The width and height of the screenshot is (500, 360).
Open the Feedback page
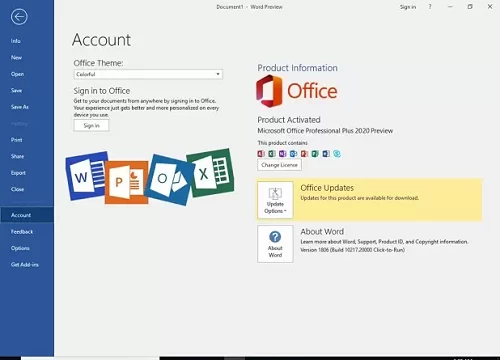[22, 232]
